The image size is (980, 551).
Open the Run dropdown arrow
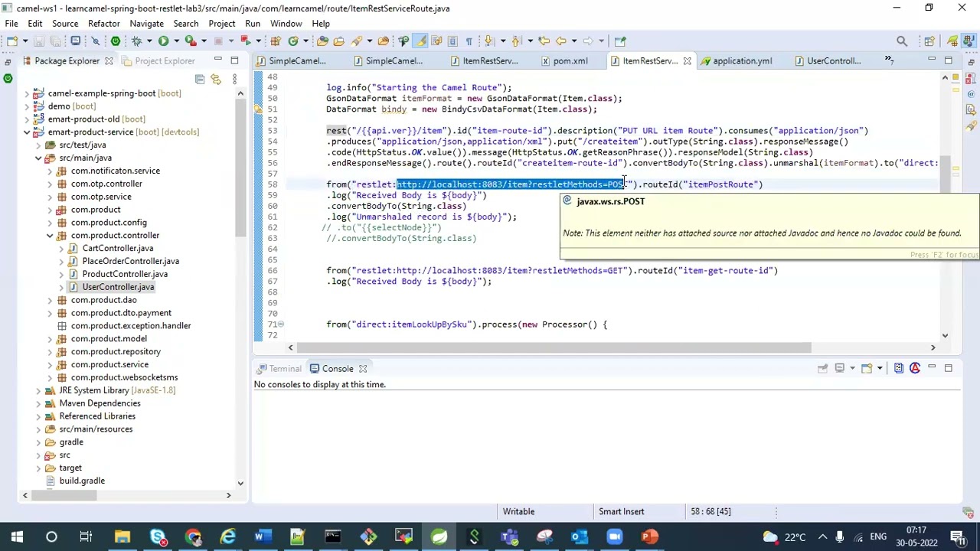[x=176, y=41]
